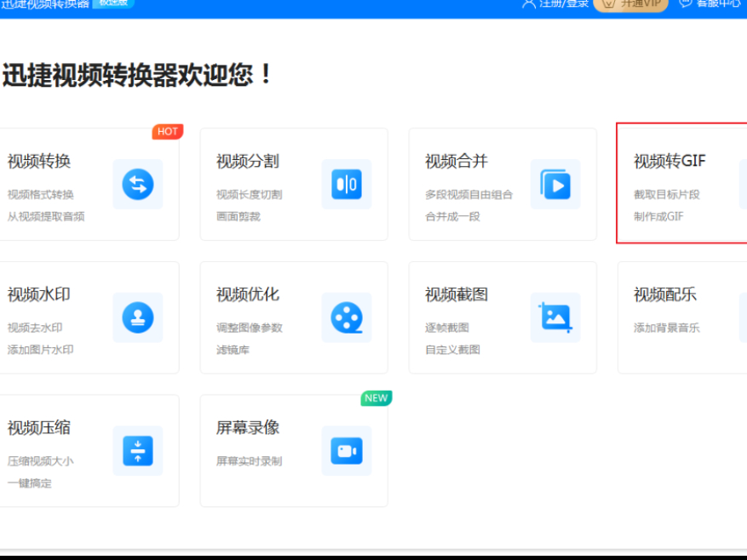The image size is (747, 560).
Task: Open the 视频配乐 feature card
Action: point(682,317)
